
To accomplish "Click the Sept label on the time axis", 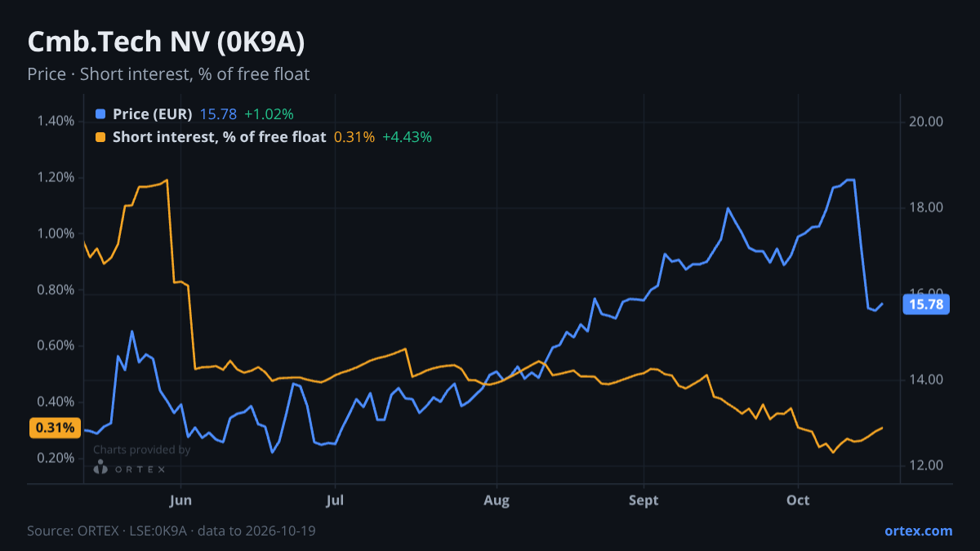I will click(644, 500).
